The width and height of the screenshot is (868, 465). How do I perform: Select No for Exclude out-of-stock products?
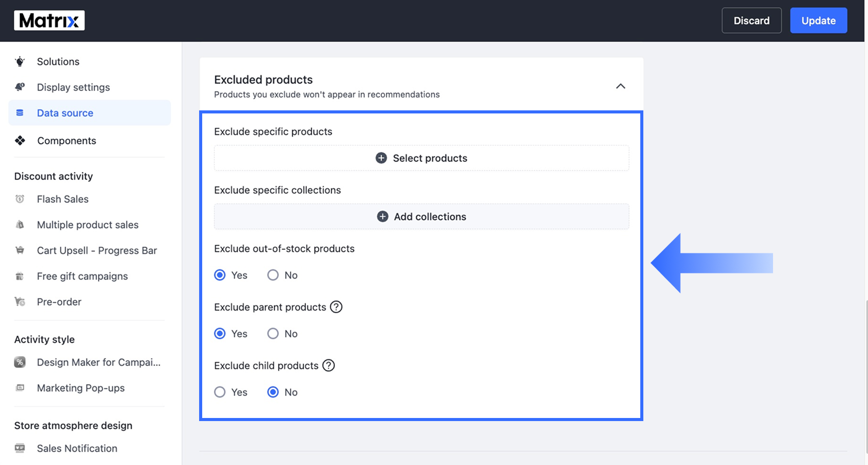tap(273, 275)
